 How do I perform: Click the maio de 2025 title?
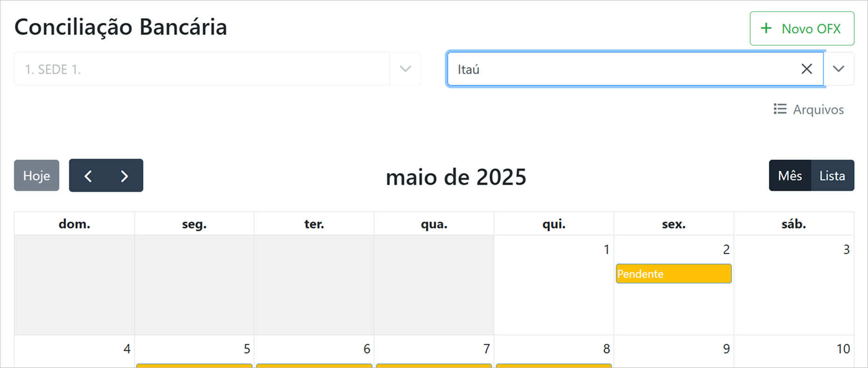[456, 177]
